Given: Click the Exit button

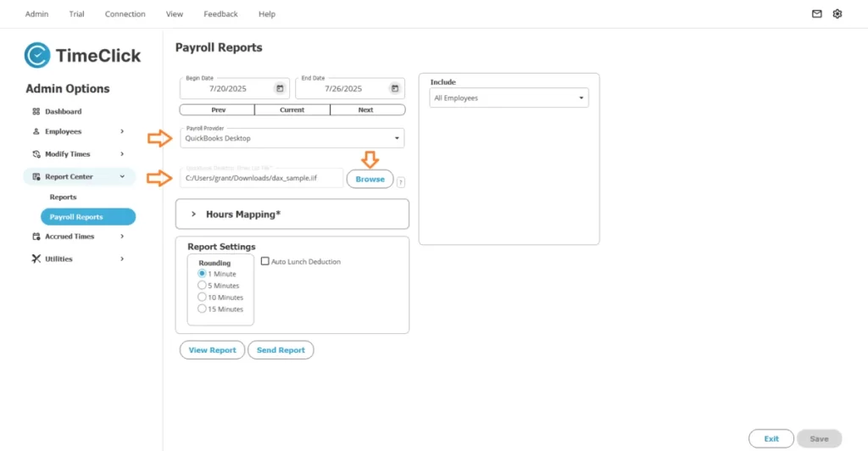Looking at the screenshot, I should pyautogui.click(x=771, y=439).
